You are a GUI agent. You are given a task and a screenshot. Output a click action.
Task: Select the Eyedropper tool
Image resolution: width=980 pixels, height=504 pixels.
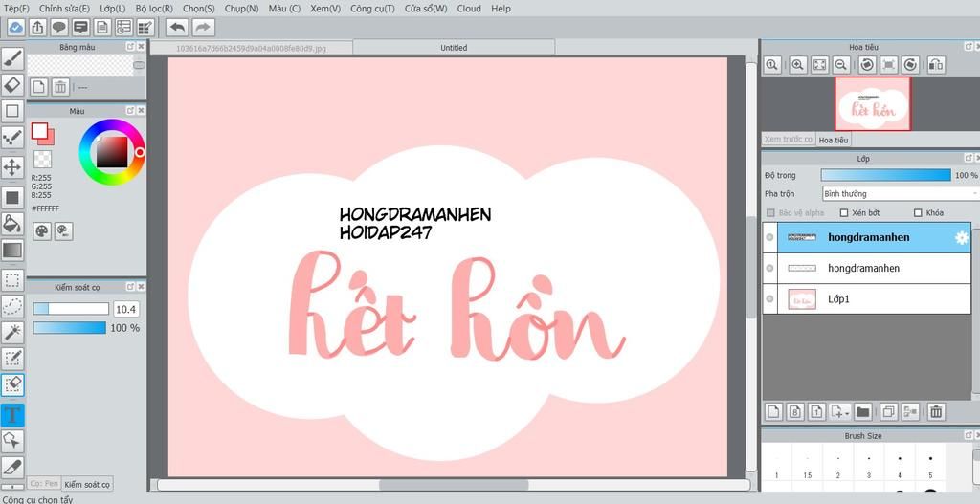[x=11, y=467]
